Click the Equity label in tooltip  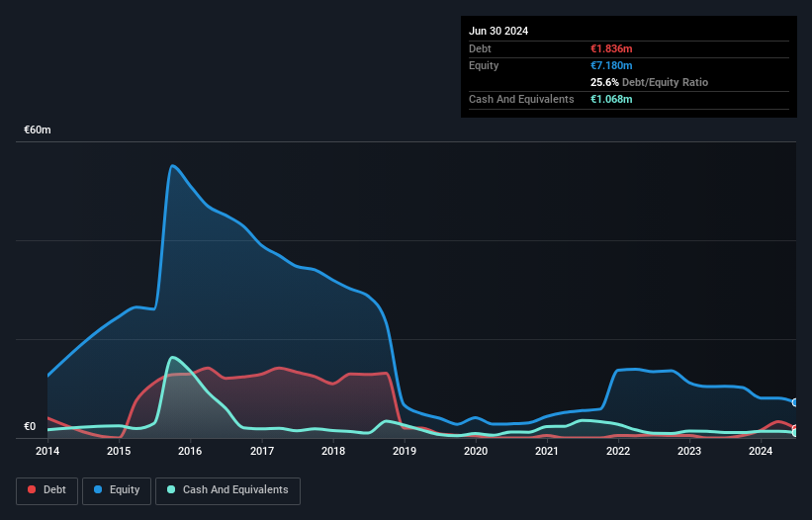click(484, 65)
